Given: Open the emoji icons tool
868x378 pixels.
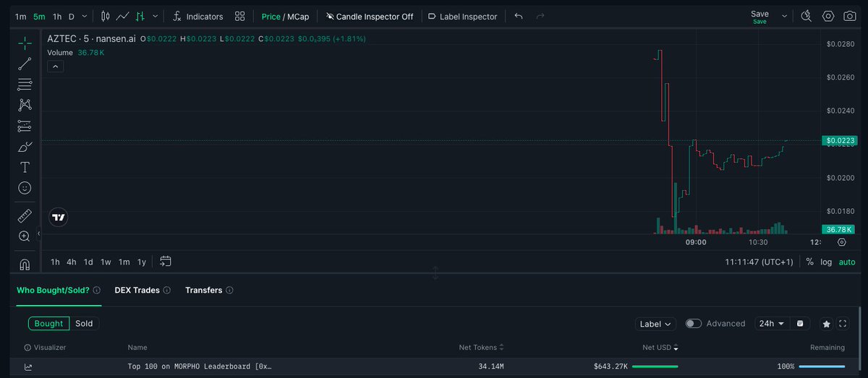Looking at the screenshot, I should coord(25,188).
